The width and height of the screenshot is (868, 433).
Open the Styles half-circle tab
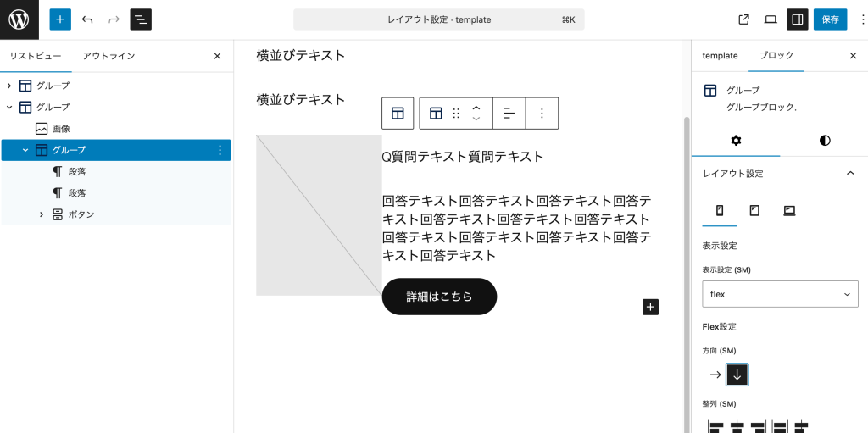(x=825, y=141)
